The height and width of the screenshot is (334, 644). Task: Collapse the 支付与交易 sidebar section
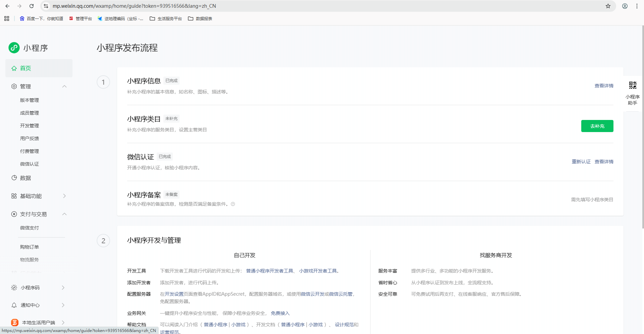click(x=64, y=214)
